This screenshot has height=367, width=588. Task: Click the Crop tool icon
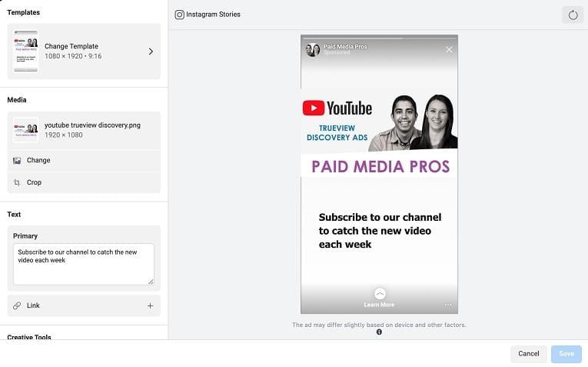(17, 183)
